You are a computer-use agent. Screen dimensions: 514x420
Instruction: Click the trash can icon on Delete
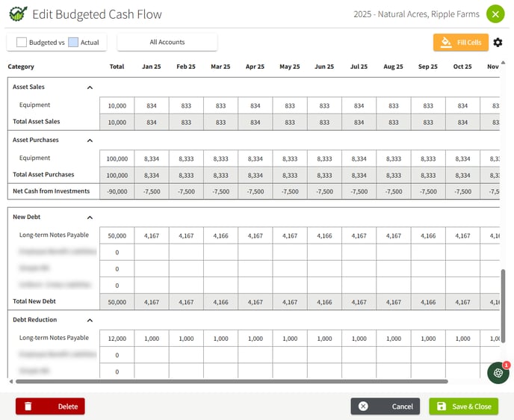click(28, 407)
